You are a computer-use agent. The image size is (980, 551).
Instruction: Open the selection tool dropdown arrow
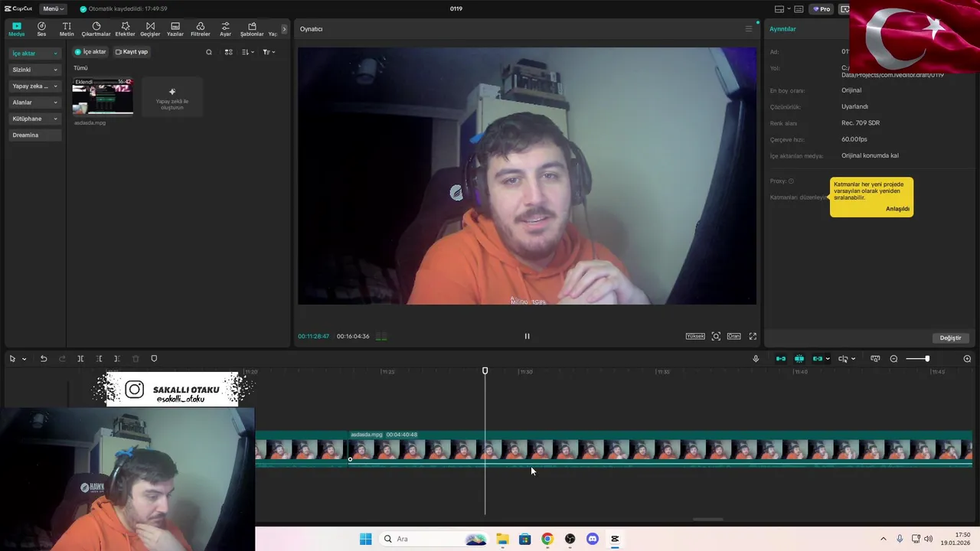tap(24, 359)
